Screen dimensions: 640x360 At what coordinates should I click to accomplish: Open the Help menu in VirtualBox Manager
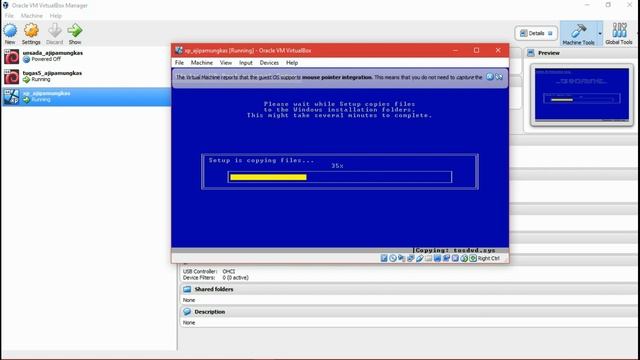56,16
